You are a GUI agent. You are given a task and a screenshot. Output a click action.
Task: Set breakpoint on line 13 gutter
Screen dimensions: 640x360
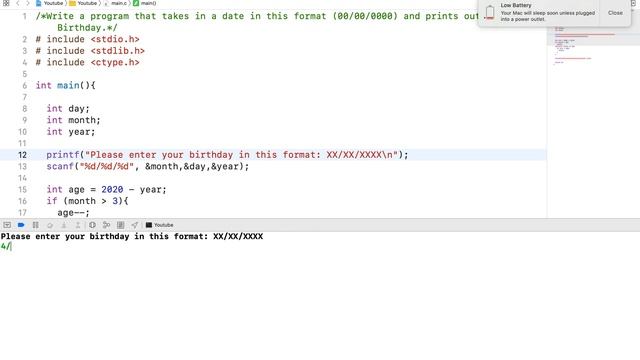(22, 167)
